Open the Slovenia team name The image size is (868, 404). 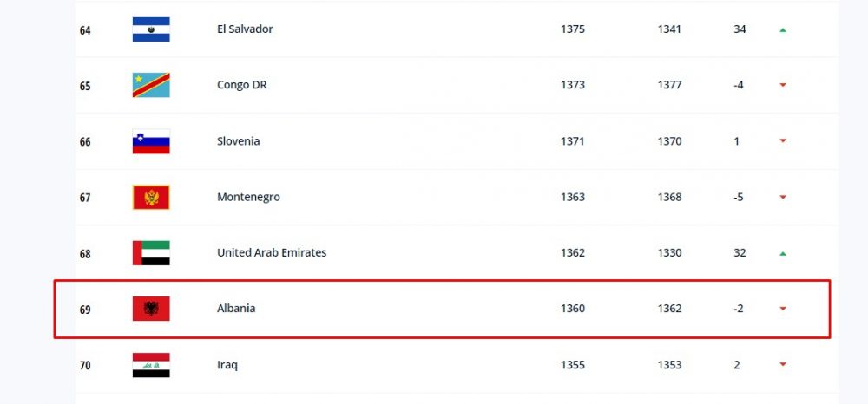(x=238, y=141)
